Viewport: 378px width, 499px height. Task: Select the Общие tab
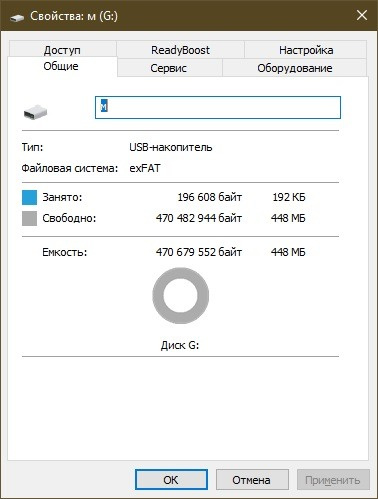pyautogui.click(x=61, y=66)
